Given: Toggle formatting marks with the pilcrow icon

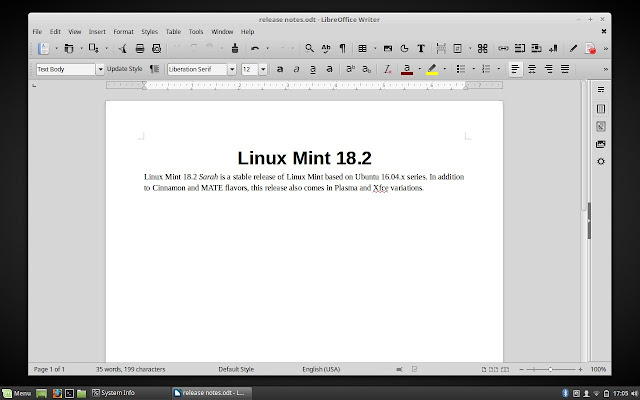Looking at the screenshot, I should [x=342, y=49].
